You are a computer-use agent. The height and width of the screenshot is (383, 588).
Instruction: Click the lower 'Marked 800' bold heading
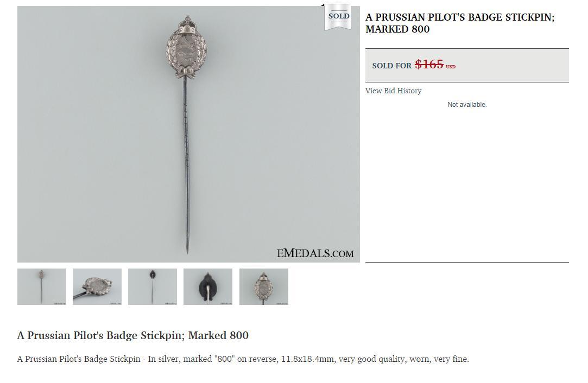(x=133, y=335)
